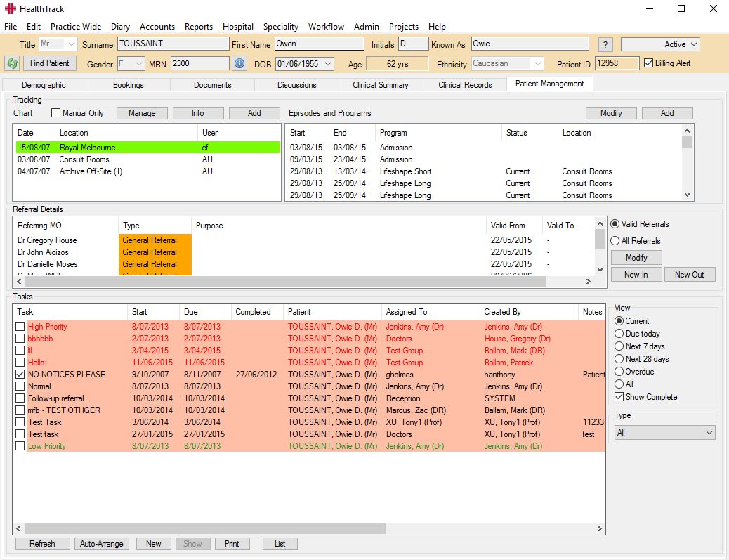Click the New task button
The image size is (729, 560).
point(153,544)
